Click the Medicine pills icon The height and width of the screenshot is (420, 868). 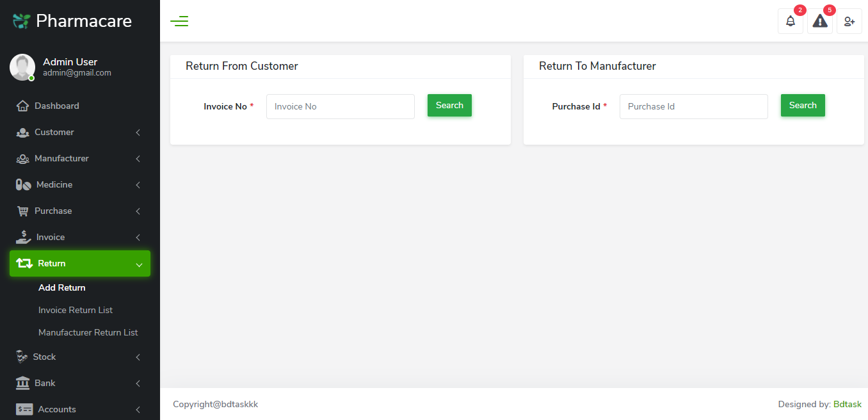[x=23, y=184]
